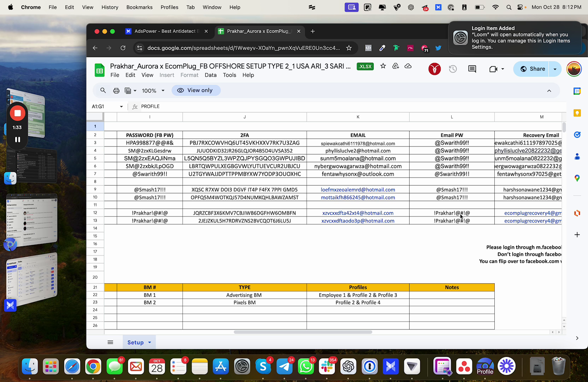Click the Spotlight search menu bar icon
This screenshot has width=588, height=382.
click(x=508, y=7)
